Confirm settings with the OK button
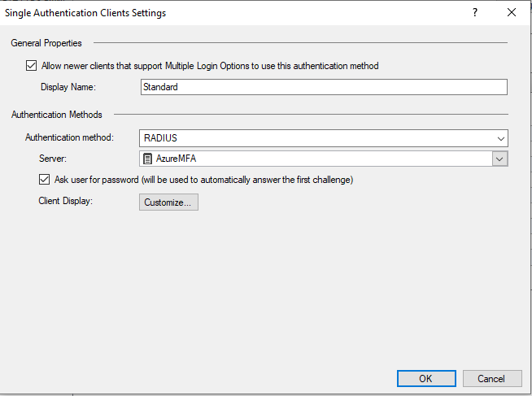Image resolution: width=532 pixels, height=396 pixels. point(425,378)
